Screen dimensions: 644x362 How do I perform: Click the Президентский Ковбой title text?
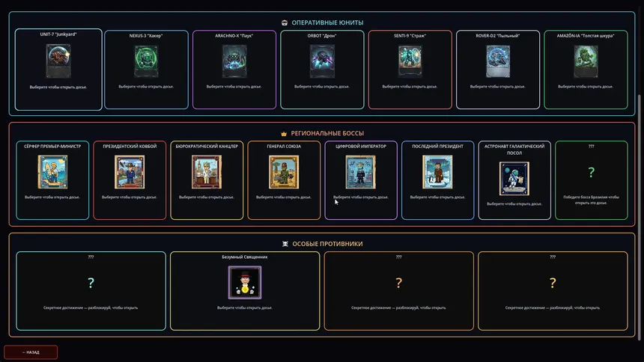(x=130, y=146)
